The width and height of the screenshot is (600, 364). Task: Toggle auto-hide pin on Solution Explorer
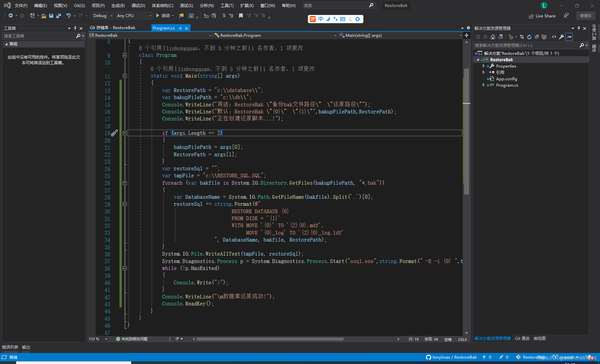[x=579, y=28]
